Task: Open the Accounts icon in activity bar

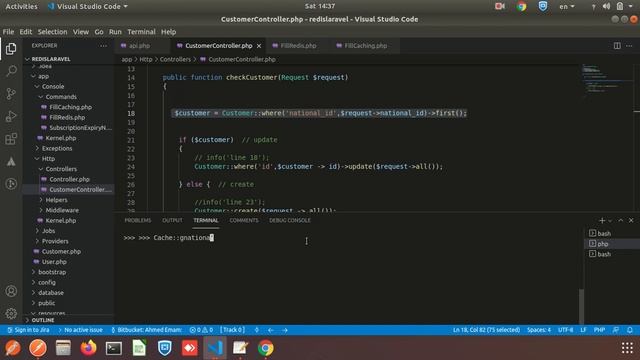Action: tap(11, 291)
